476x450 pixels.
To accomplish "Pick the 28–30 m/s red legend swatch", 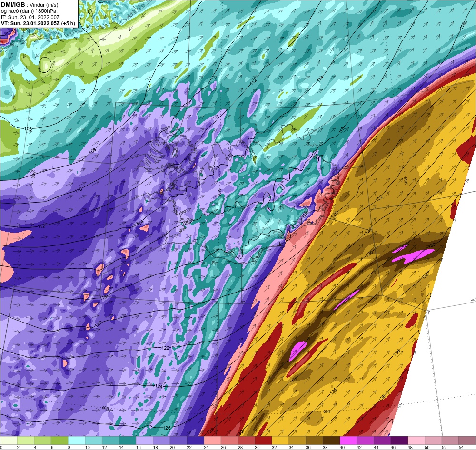I will [247, 440].
